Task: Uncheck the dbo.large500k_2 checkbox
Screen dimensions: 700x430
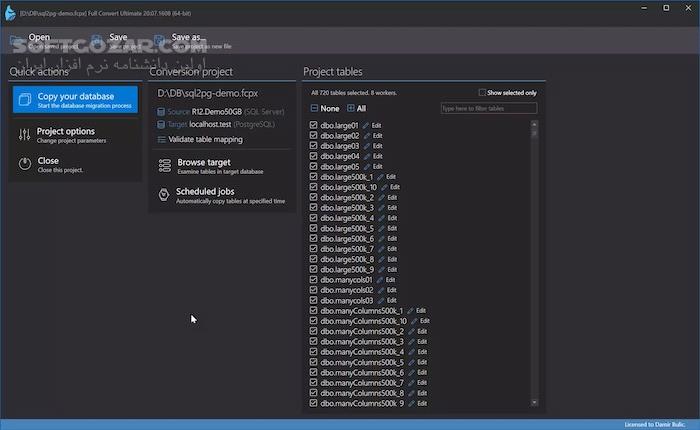Action: point(313,197)
